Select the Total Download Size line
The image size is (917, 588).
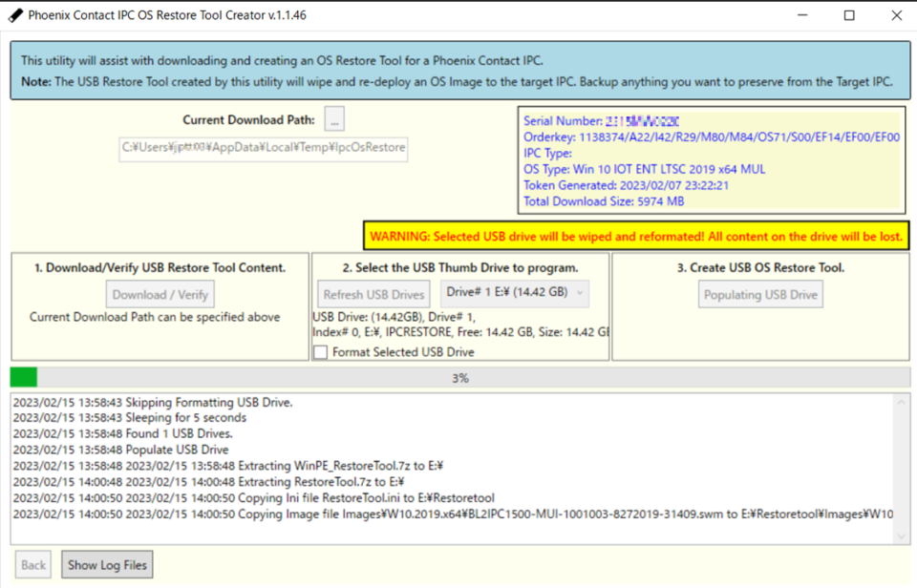click(x=604, y=201)
